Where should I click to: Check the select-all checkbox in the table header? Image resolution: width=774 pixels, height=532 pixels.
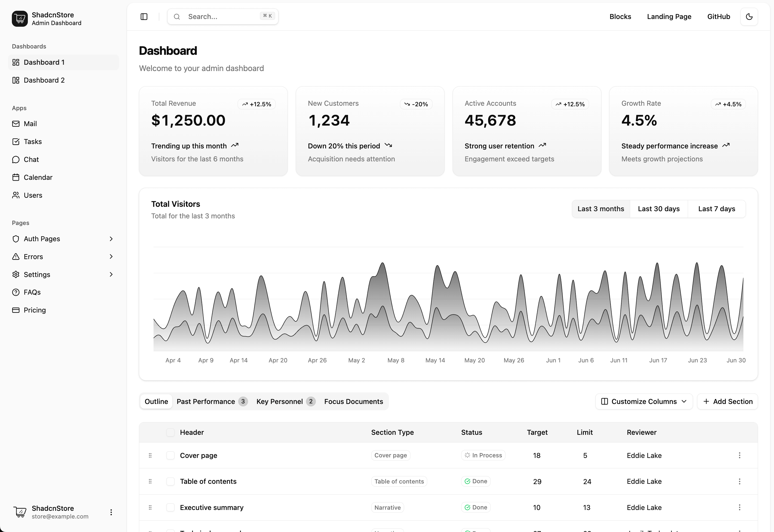click(x=170, y=432)
